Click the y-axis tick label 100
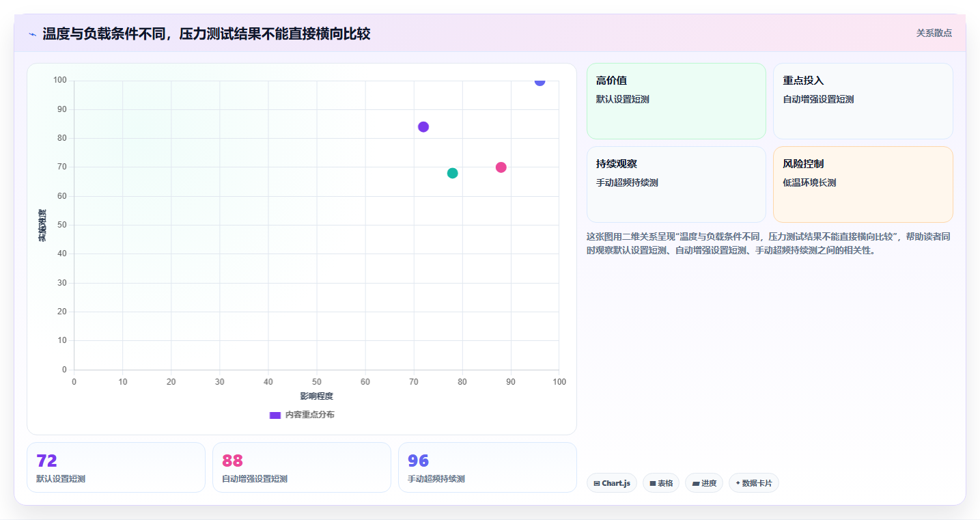This screenshot has width=980, height=520. tap(60, 81)
